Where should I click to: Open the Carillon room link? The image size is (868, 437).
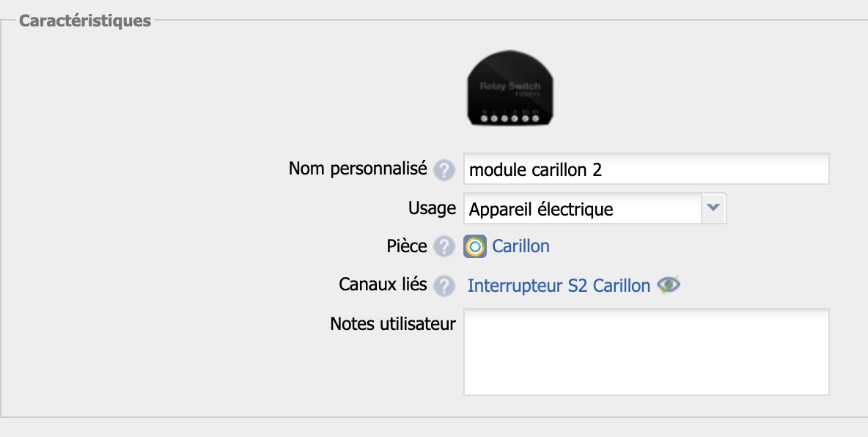(521, 246)
